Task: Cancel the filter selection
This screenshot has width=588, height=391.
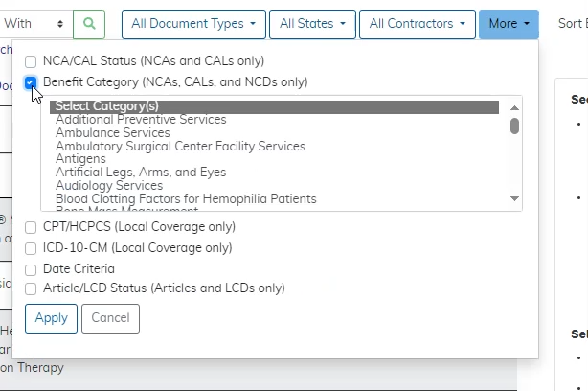Action: (x=110, y=318)
